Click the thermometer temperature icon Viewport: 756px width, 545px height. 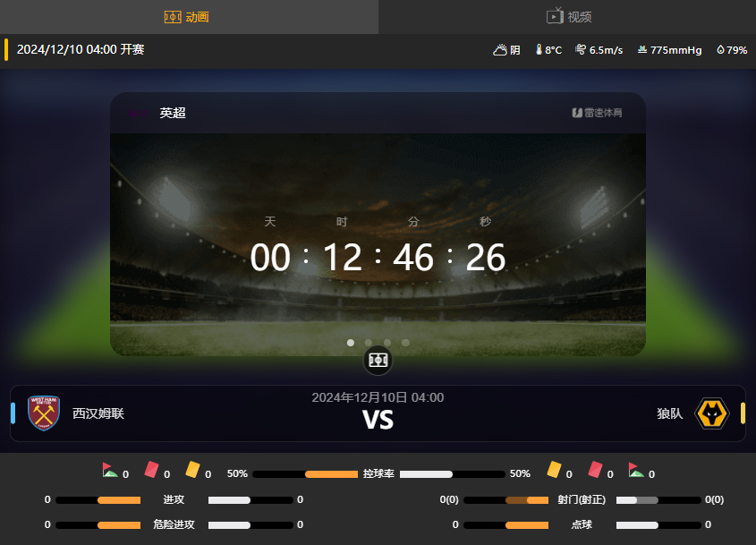[539, 49]
